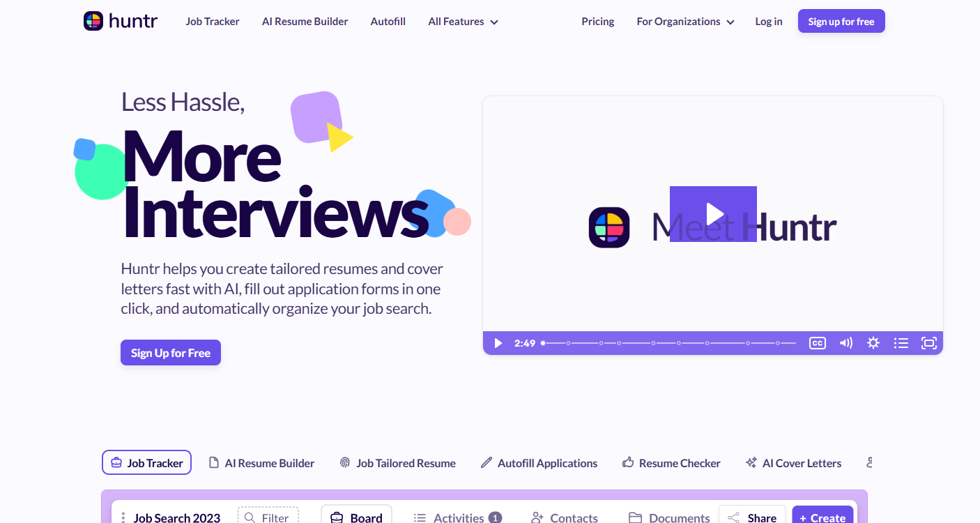Expand the For Organizations dropdown
This screenshot has height=523, width=980.
tap(686, 22)
